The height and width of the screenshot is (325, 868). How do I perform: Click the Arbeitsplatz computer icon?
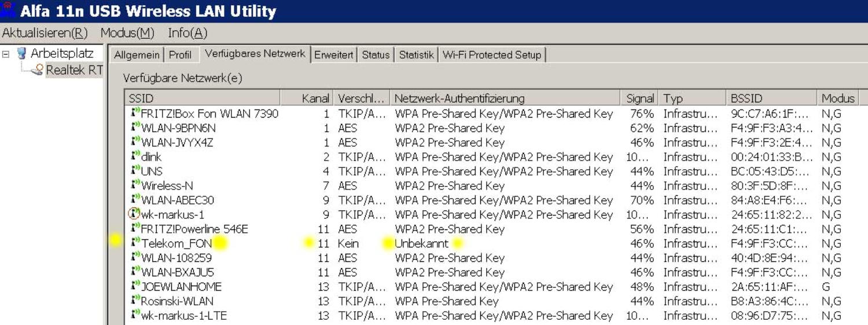coord(22,54)
